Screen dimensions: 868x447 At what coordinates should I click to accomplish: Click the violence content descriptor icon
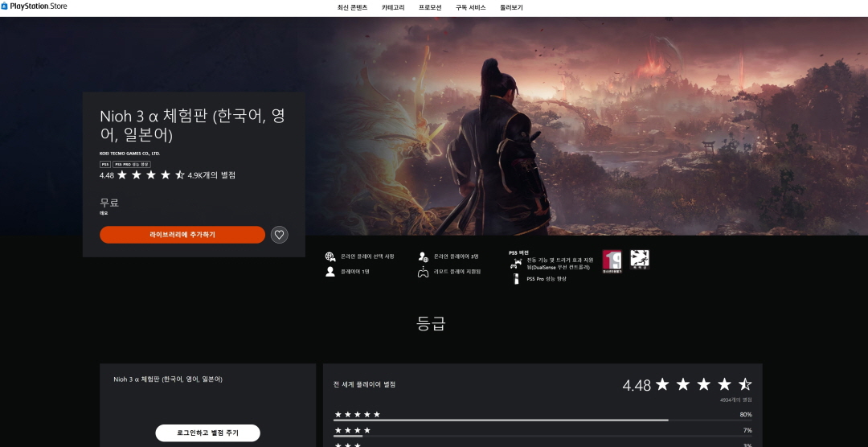pyautogui.click(x=640, y=259)
